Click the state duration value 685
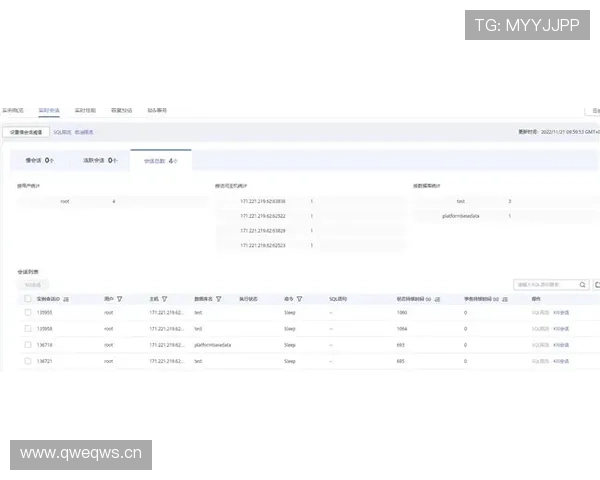The width and height of the screenshot is (600, 480). point(400,361)
